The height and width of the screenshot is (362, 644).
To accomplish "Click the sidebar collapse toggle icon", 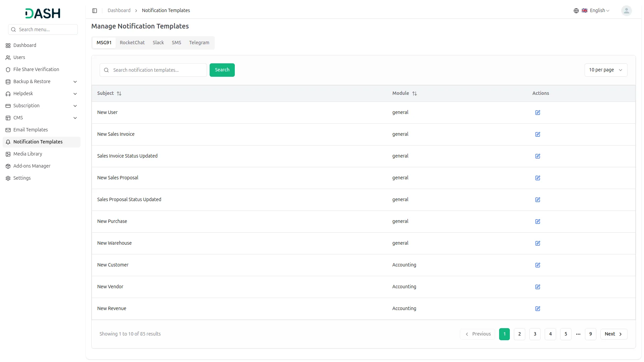I will [x=95, y=11].
